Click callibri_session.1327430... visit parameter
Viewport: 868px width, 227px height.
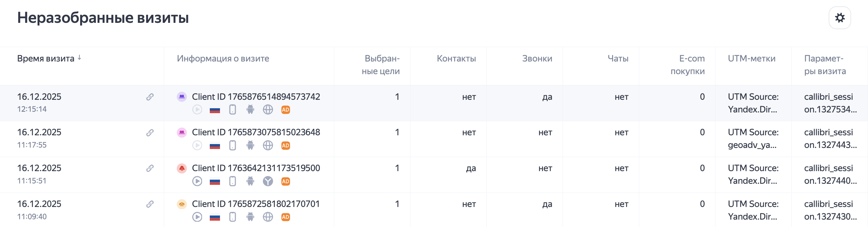coord(830,210)
